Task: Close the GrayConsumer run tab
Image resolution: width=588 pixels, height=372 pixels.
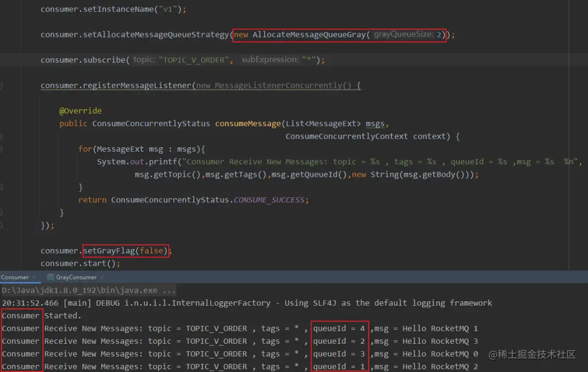Action: click(x=102, y=277)
